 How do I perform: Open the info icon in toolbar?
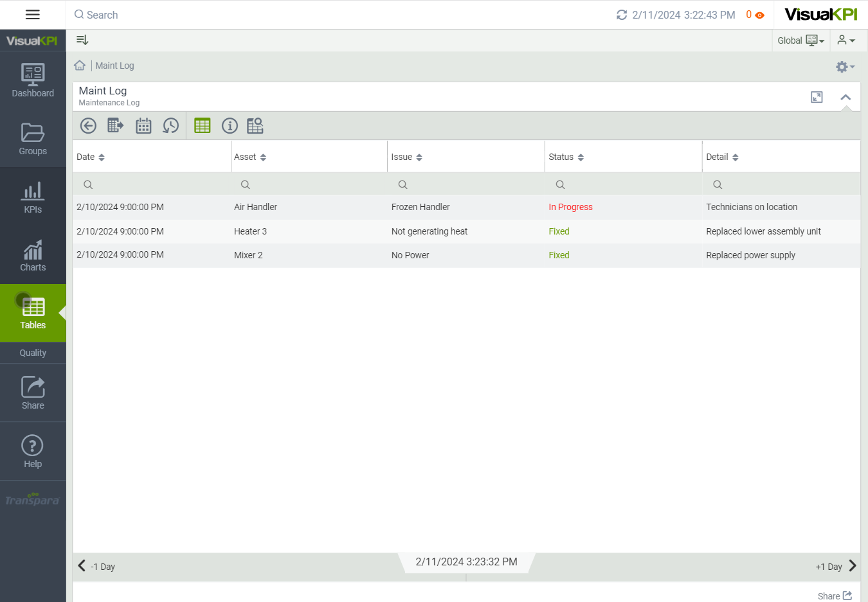(x=230, y=126)
